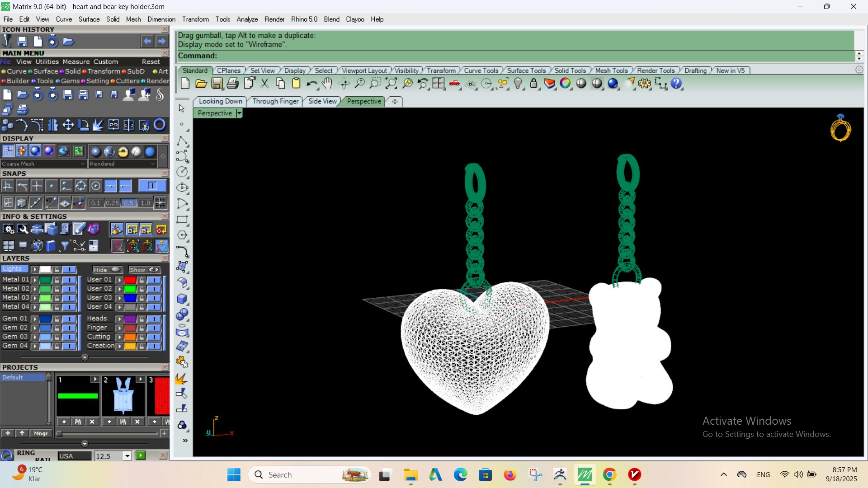Toggle the lock on Finger layer
868x488 pixels.
pyautogui.click(x=142, y=328)
